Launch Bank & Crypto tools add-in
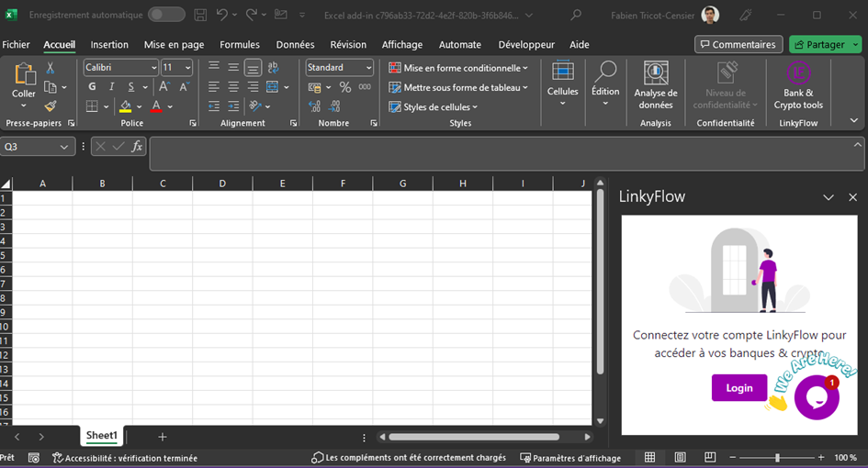Image resolution: width=868 pixels, height=468 pixels. coord(798,85)
